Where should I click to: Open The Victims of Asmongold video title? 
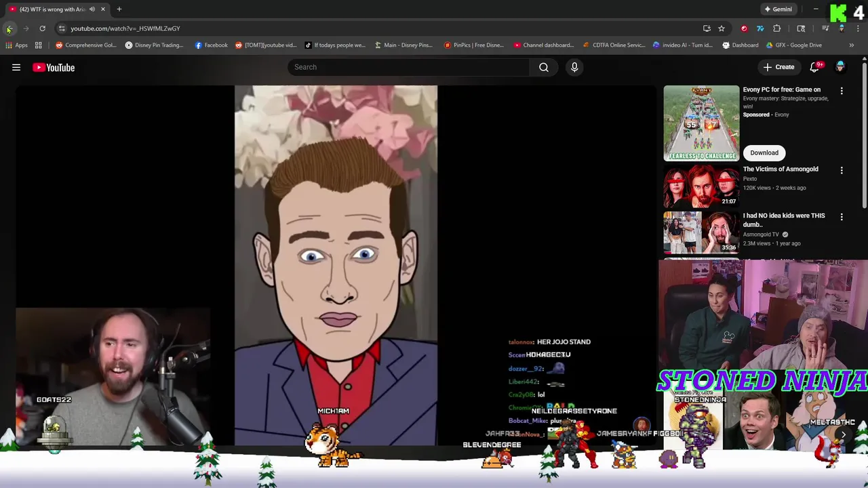click(781, 169)
